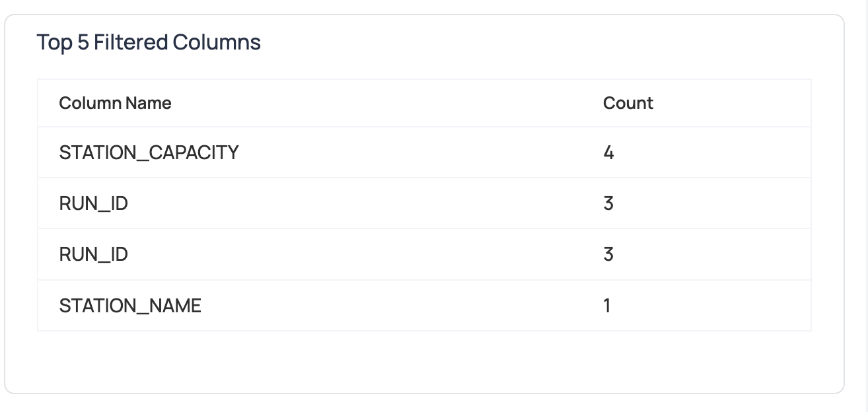Image resolution: width=868 pixels, height=412 pixels.
Task: Click the word "Columns" in the card title
Action: pyautogui.click(x=217, y=42)
